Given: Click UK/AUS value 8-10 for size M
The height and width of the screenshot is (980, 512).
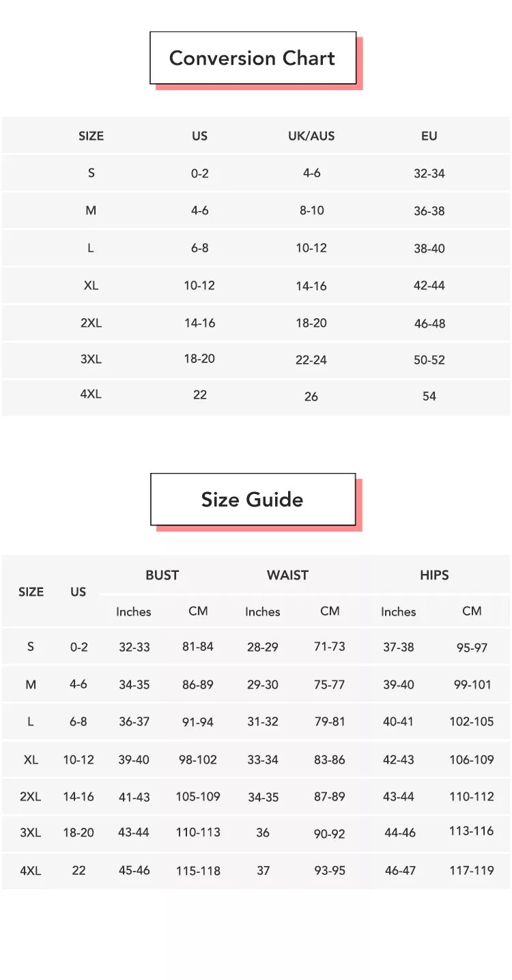Looking at the screenshot, I should click(x=311, y=211).
